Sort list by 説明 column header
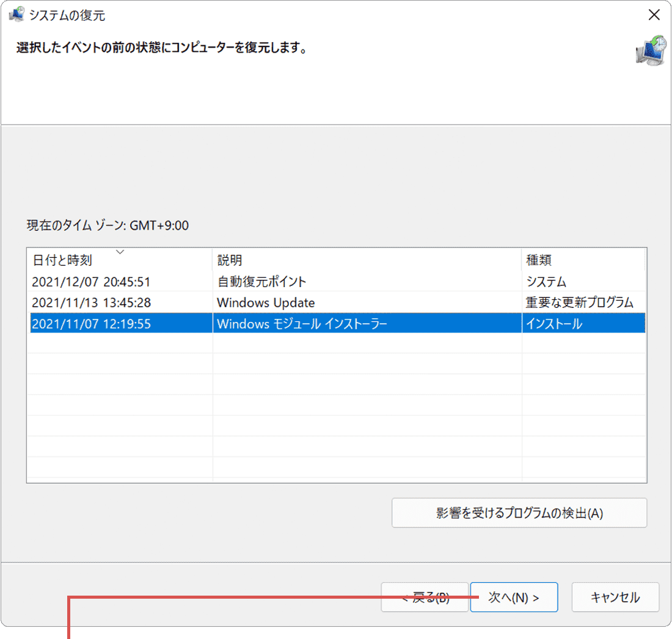This screenshot has width=672, height=639. [x=230, y=261]
